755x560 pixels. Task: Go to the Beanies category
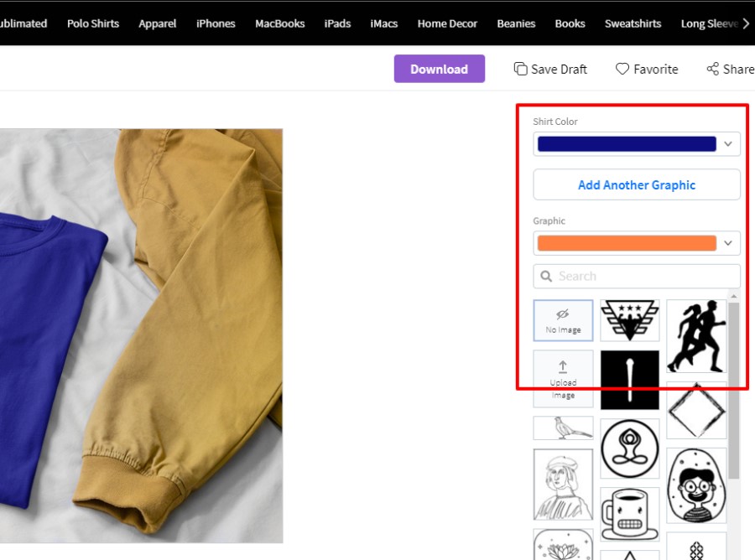[x=516, y=23]
